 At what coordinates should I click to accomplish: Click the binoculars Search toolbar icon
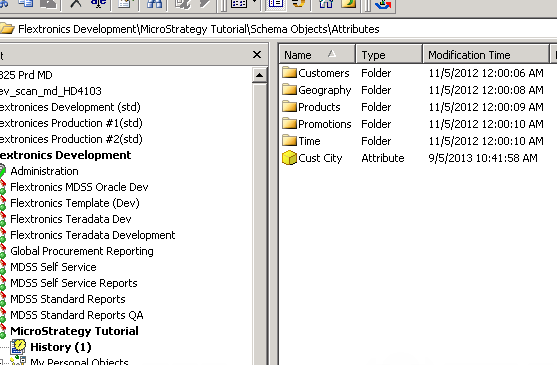click(155, 4)
